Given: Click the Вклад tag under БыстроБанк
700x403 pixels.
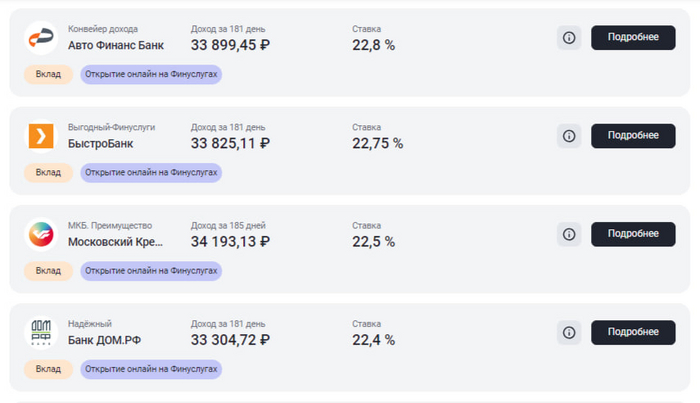Looking at the screenshot, I should (48, 172).
